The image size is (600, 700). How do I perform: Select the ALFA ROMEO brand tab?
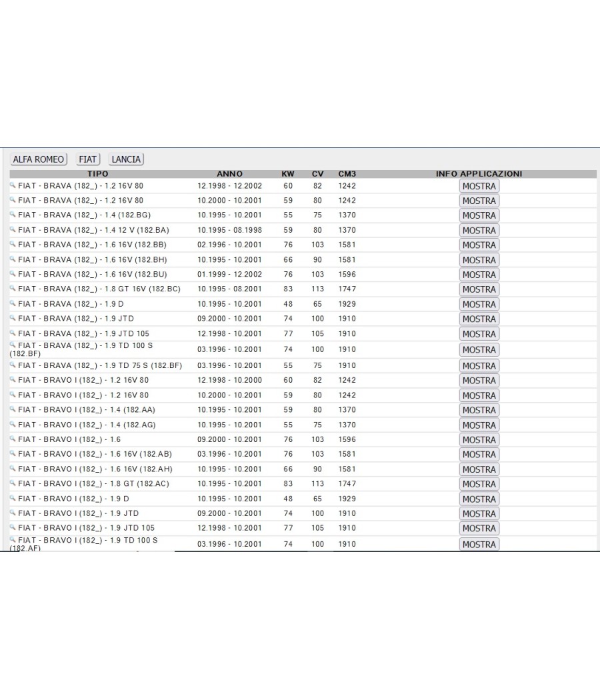pyautogui.click(x=39, y=159)
